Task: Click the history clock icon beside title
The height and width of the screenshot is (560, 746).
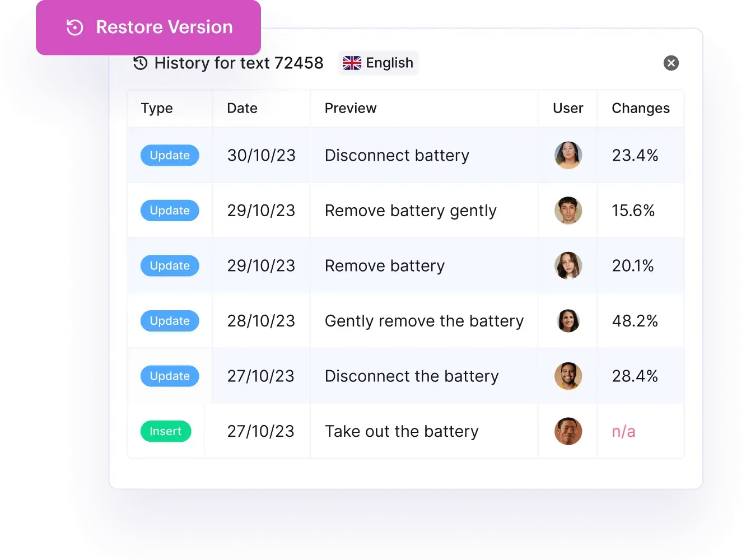Action: tap(141, 63)
